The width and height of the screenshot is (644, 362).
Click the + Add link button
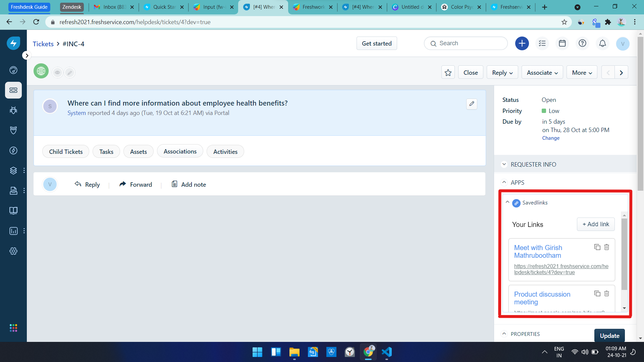pyautogui.click(x=596, y=224)
